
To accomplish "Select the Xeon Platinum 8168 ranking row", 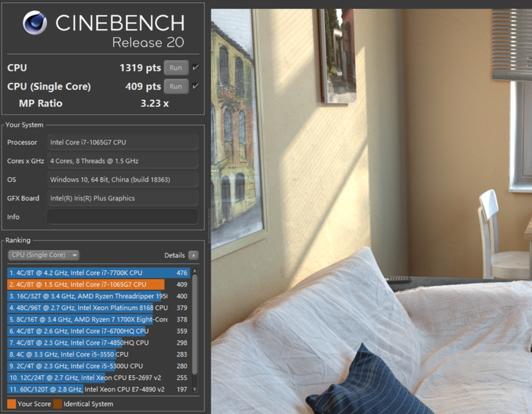I will click(87, 308).
